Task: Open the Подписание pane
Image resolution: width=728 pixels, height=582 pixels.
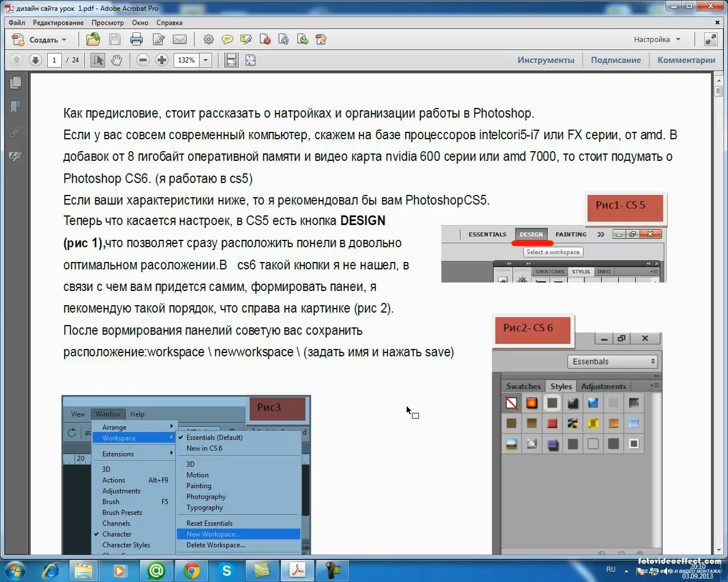Action: [616, 60]
